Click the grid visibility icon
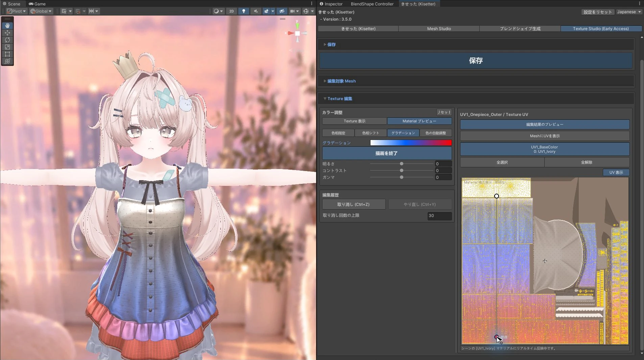Viewport: 644px width, 360px height. pyautogui.click(x=64, y=11)
